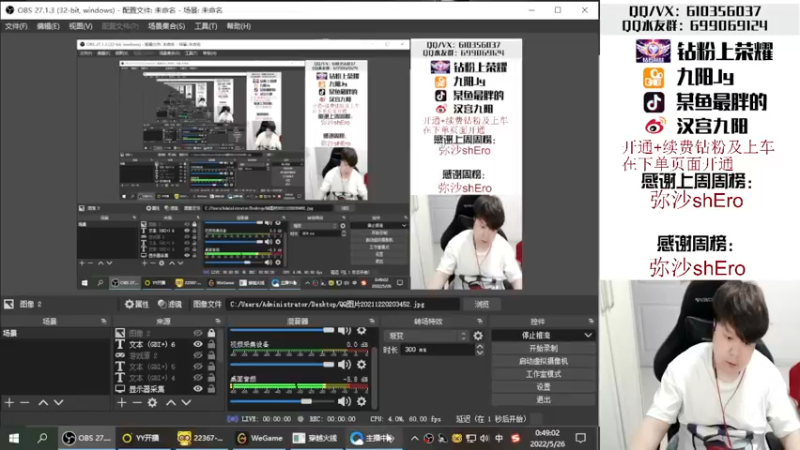
Task: Open the transition properties gear beside 渐变
Action: (478, 336)
